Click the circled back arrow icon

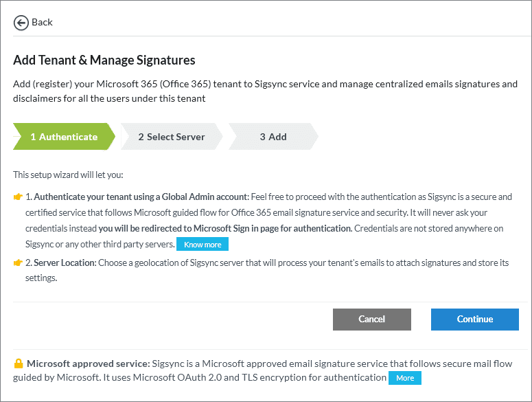tap(21, 23)
